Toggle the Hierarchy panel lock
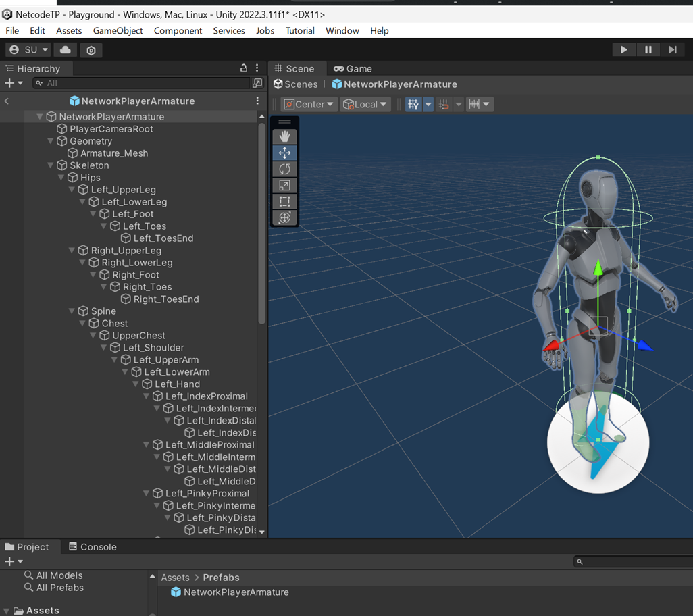Image resolution: width=693 pixels, height=616 pixels. [244, 68]
